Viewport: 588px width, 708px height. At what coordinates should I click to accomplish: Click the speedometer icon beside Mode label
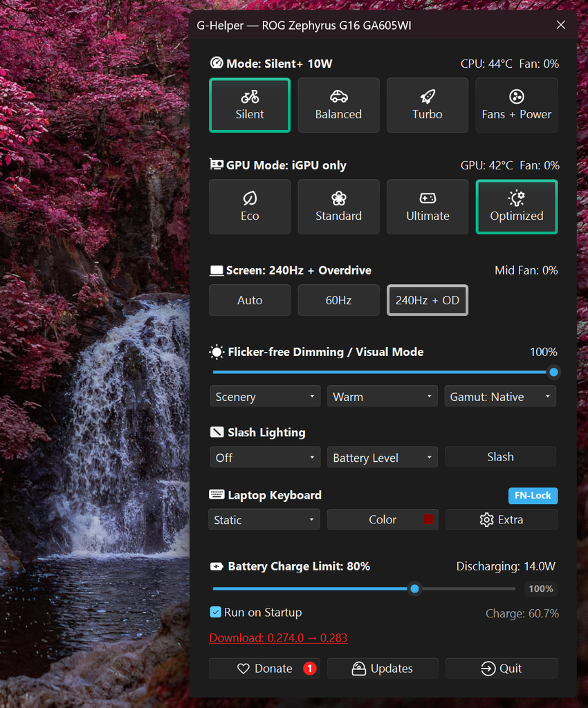pos(217,63)
